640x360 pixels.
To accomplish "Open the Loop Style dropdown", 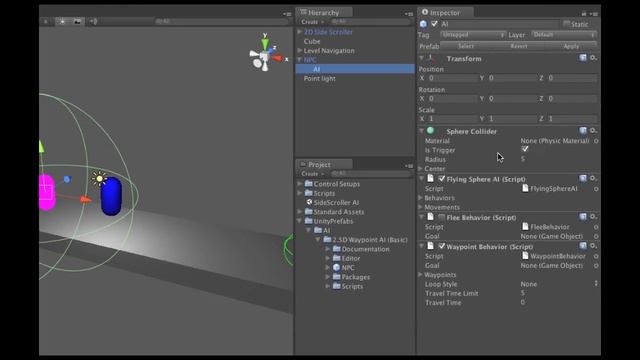I will coord(559,284).
